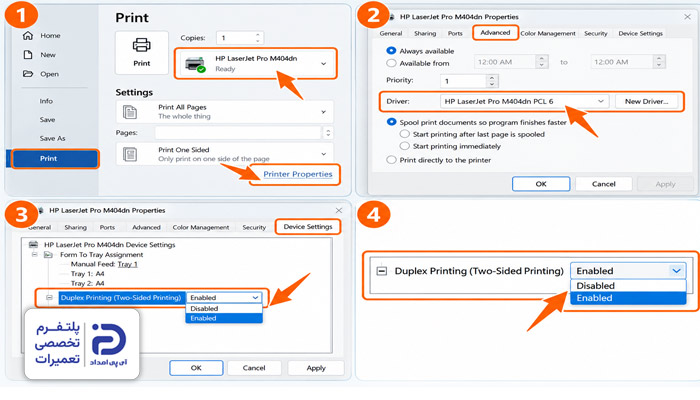
Task: Choose Enabled in panel 3 duplex list
Action: pos(224,318)
